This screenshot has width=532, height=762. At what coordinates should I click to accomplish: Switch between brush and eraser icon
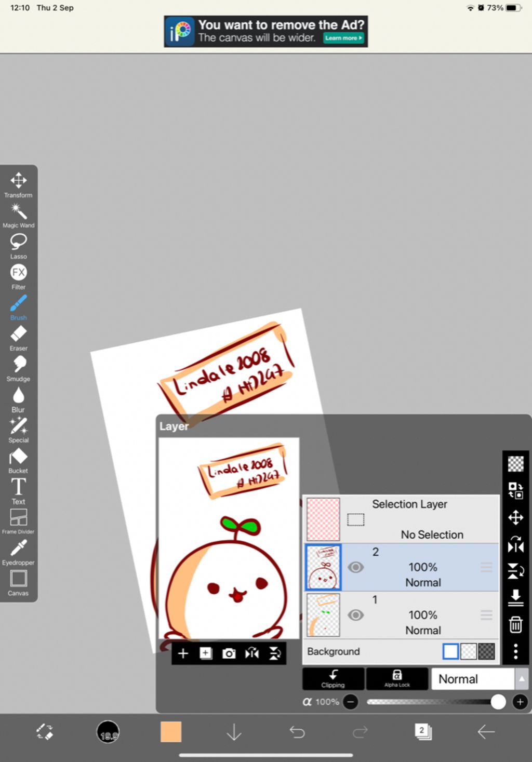[x=45, y=732]
